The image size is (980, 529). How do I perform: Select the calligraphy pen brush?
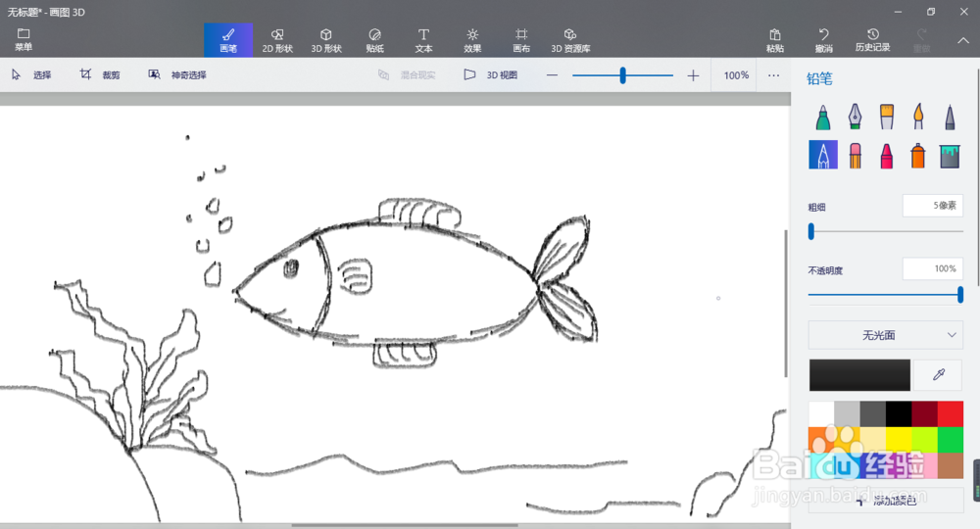coord(855,117)
